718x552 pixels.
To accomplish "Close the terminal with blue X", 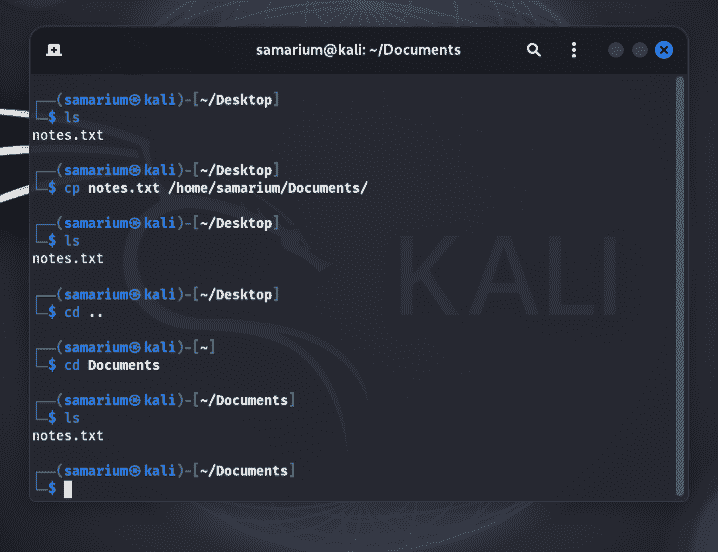I will (x=664, y=50).
